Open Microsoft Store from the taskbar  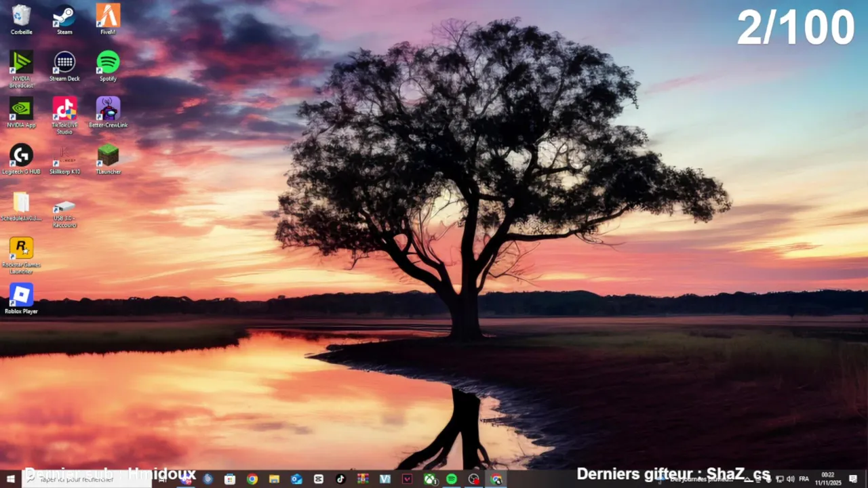[230, 479]
